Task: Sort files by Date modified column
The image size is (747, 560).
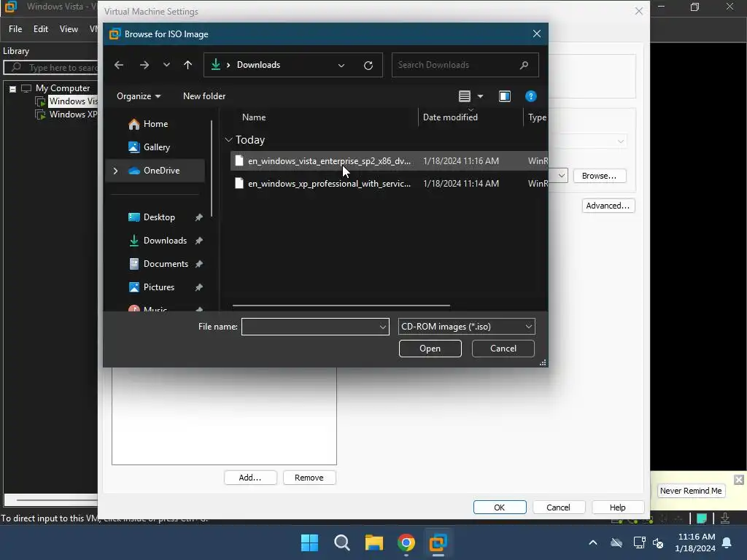Action: tap(450, 117)
